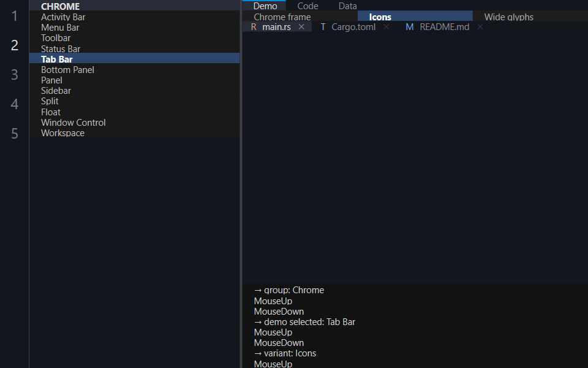The image size is (588, 368).
Task: Choose the Chrome frame variant
Action: (300, 17)
